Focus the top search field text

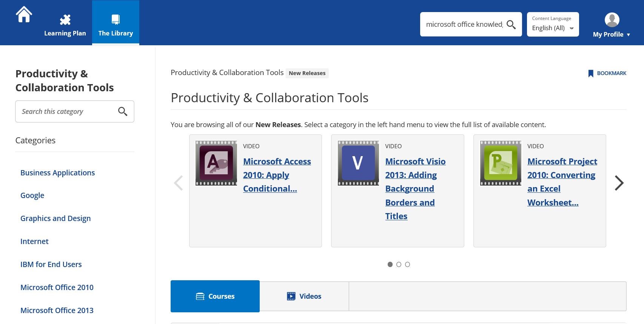tap(464, 25)
